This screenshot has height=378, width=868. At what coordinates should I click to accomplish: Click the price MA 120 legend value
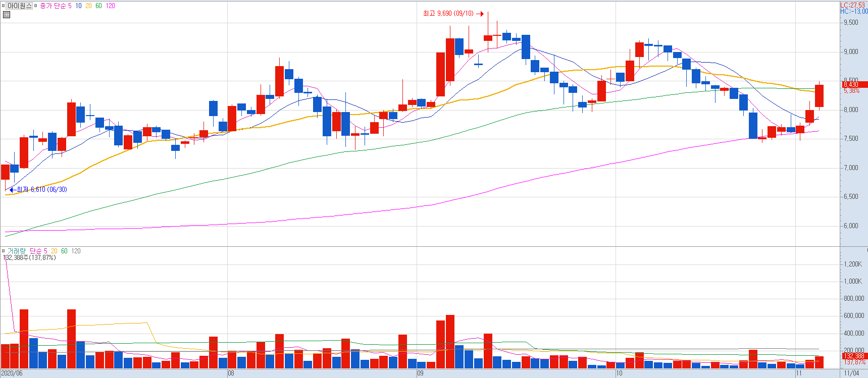point(111,6)
